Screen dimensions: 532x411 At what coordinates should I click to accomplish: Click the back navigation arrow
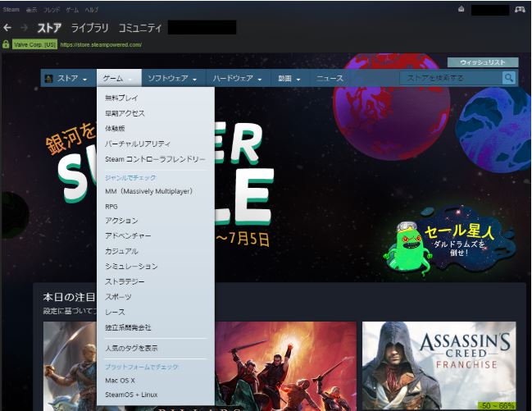point(7,28)
